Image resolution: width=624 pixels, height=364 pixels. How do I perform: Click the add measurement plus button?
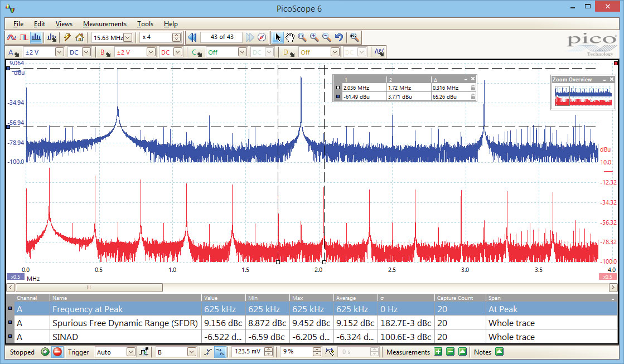[x=438, y=352]
